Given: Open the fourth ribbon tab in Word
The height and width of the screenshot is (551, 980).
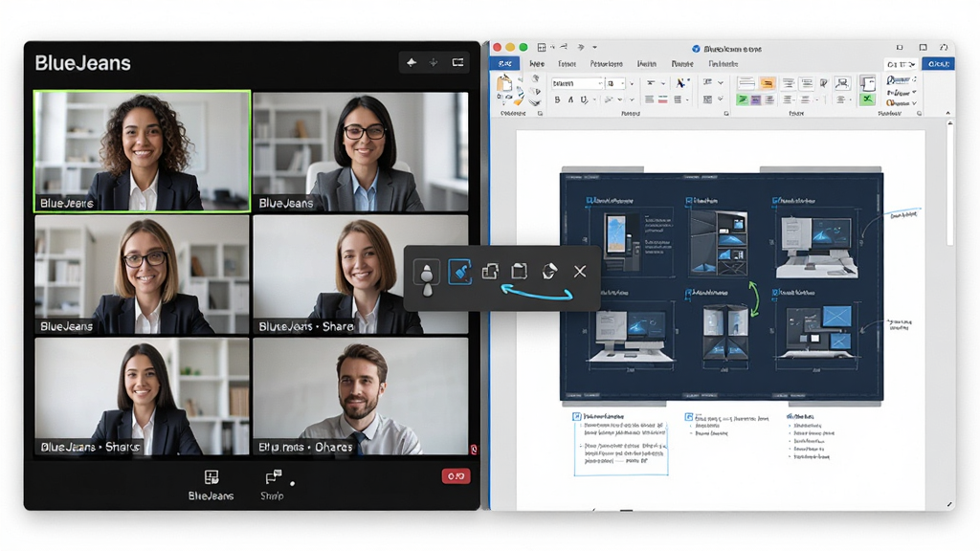Looking at the screenshot, I should [x=606, y=64].
